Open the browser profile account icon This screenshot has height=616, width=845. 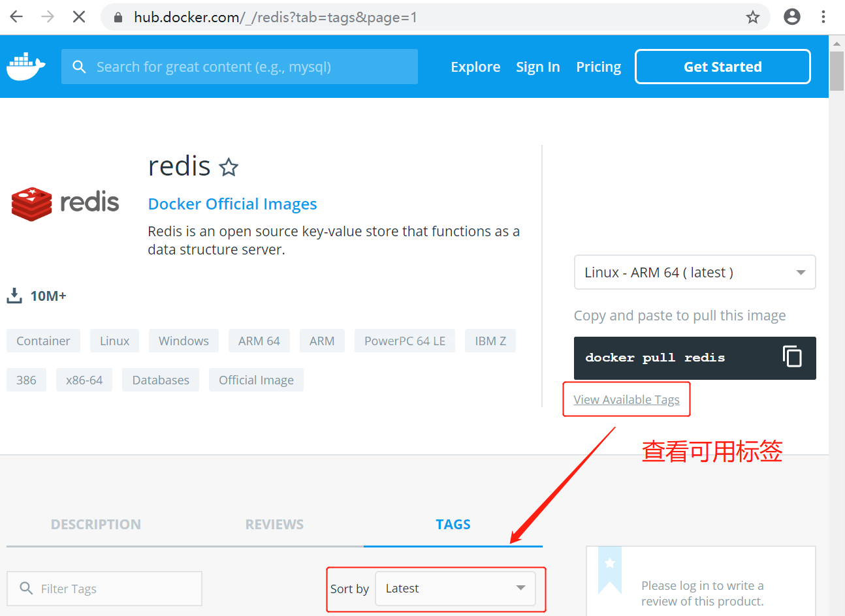(x=792, y=17)
